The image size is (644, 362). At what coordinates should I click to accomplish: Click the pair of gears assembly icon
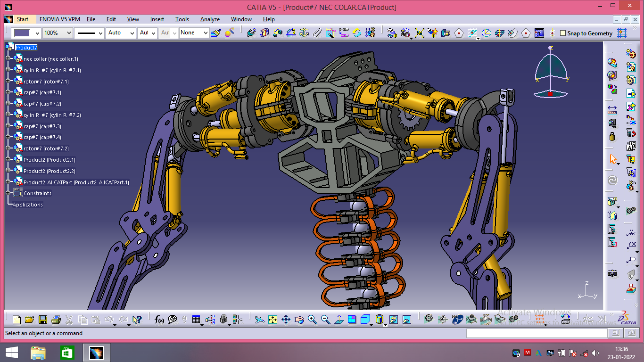pyautogui.click(x=632, y=211)
